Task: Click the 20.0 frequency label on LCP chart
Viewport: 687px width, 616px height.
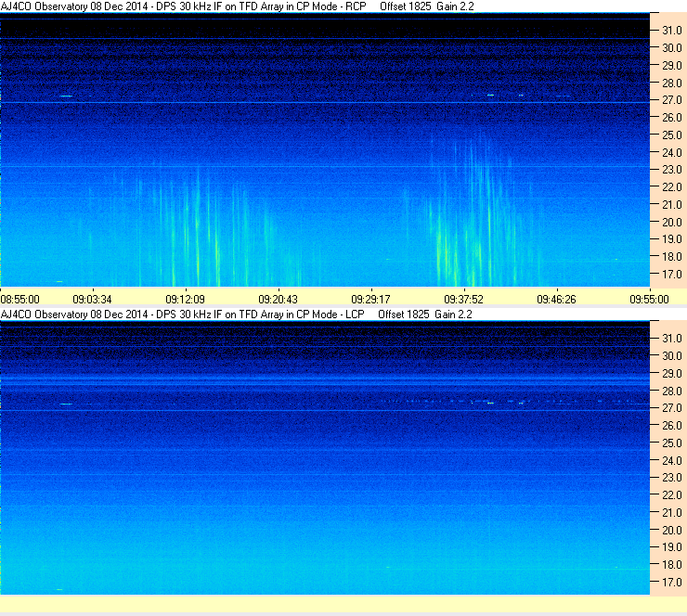Action: pos(672,531)
